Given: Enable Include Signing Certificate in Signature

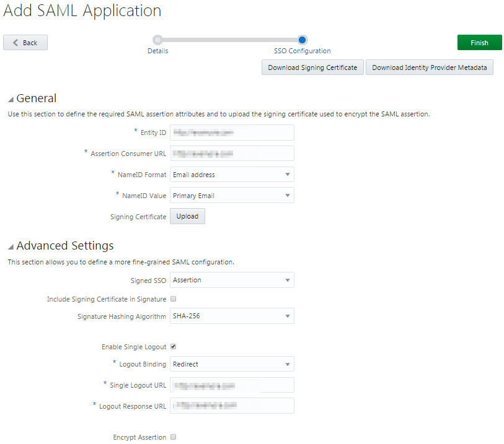Looking at the screenshot, I should pyautogui.click(x=173, y=298).
